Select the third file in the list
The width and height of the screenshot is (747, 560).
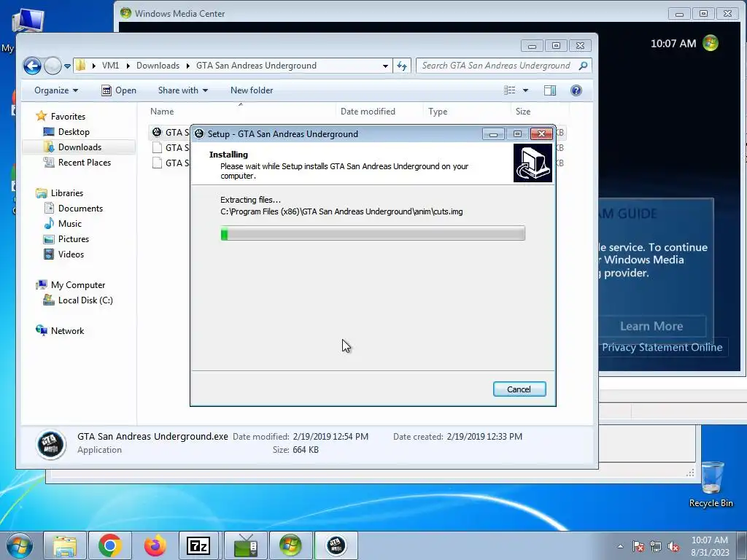point(170,163)
